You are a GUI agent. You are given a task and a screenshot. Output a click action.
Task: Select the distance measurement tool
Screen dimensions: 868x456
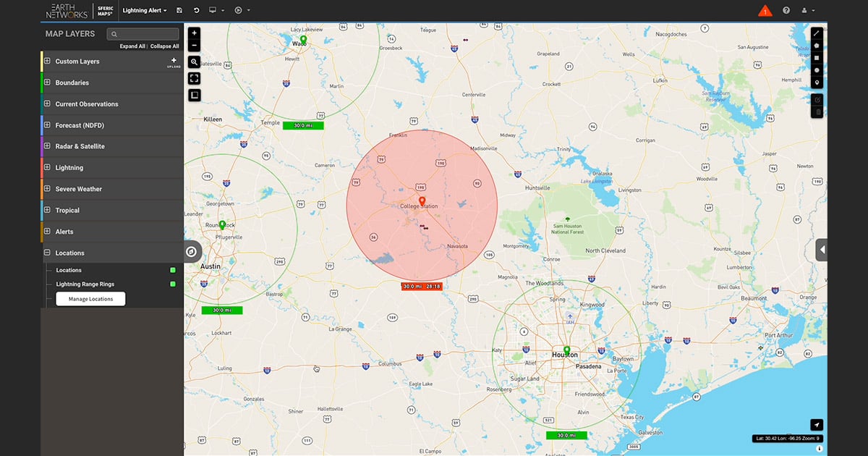coord(817,33)
